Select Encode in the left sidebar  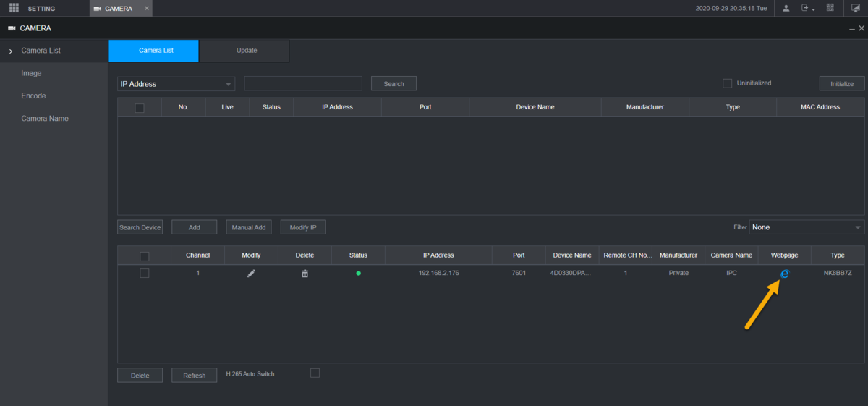coord(33,96)
